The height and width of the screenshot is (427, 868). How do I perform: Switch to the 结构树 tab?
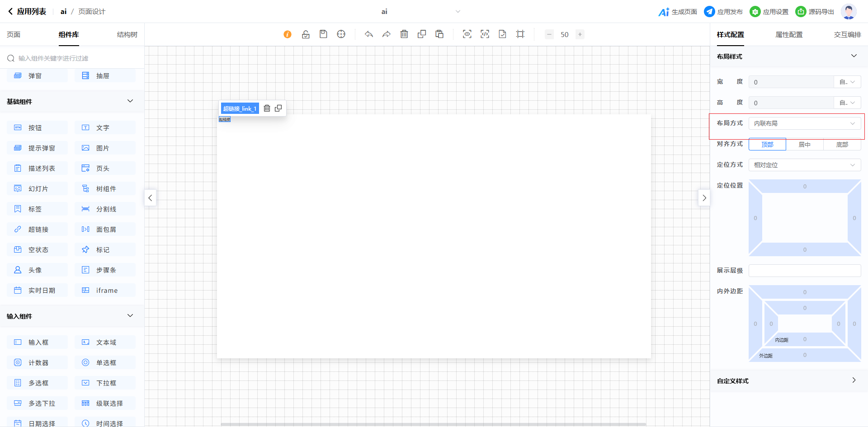point(127,35)
